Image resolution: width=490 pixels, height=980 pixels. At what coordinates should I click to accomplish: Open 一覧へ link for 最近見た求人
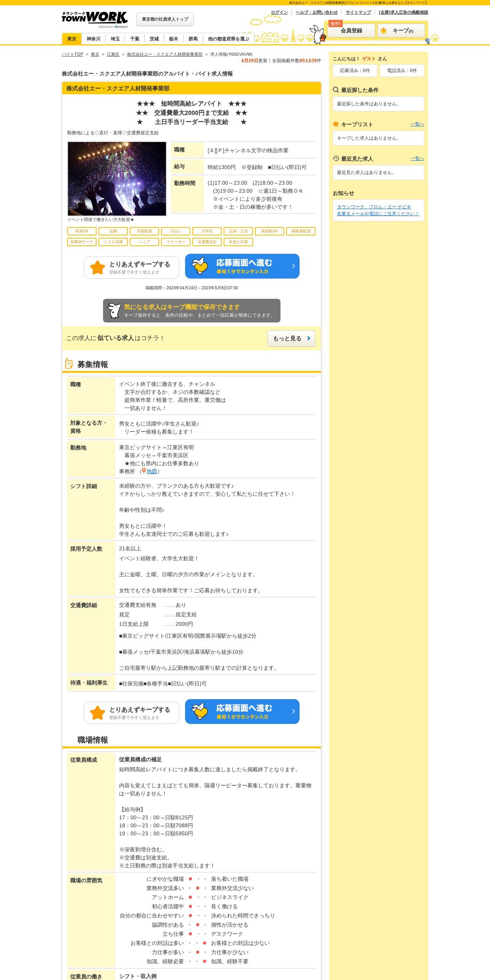(x=417, y=158)
